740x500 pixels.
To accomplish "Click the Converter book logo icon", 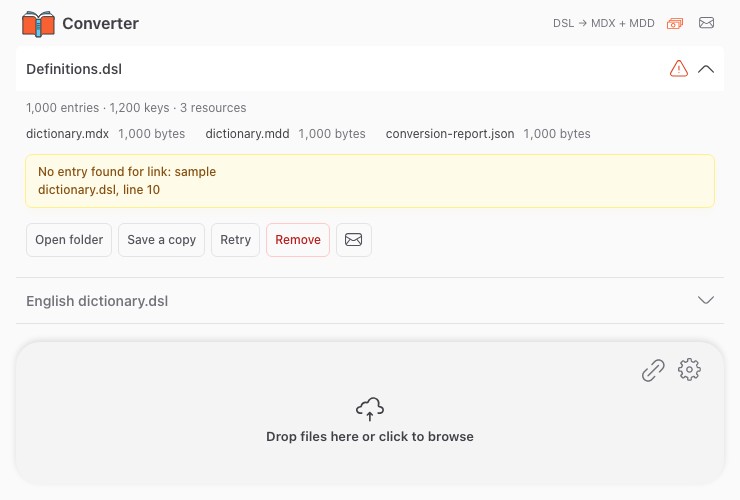I will tap(38, 24).
